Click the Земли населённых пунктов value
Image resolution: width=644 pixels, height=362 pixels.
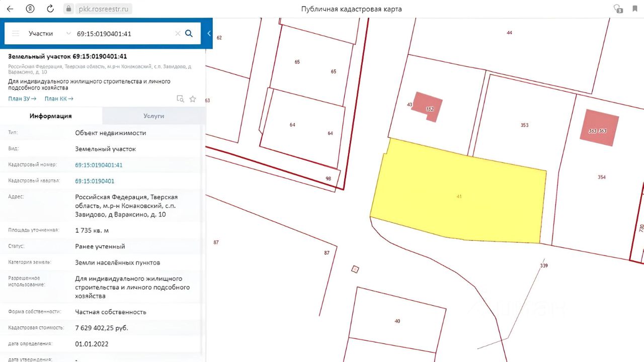click(118, 262)
